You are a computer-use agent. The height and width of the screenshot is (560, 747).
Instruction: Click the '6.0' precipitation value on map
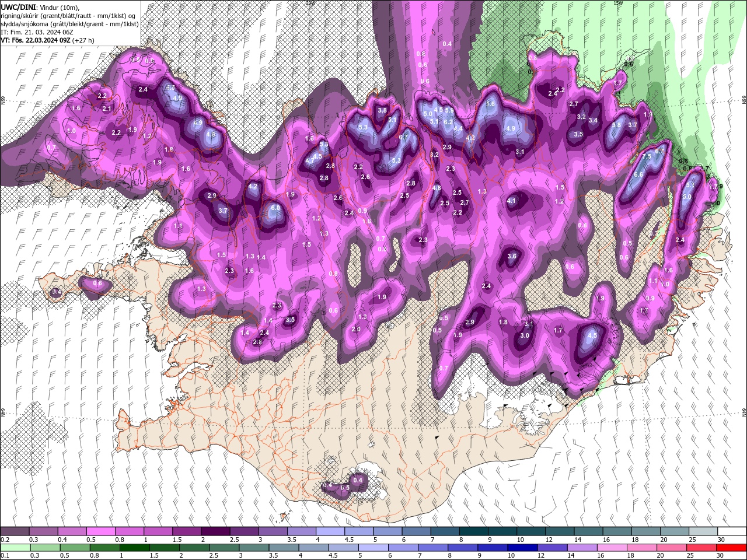tap(275, 208)
